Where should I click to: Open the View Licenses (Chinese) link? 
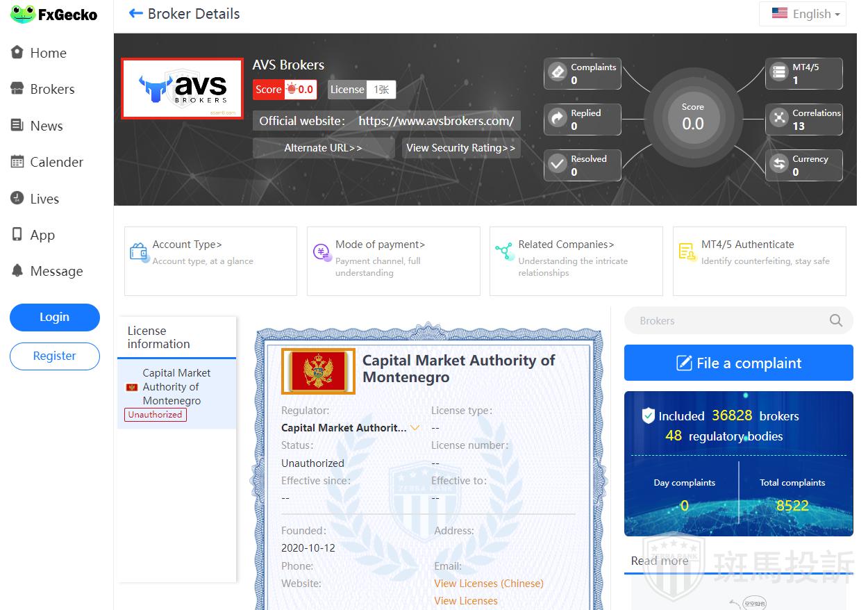[488, 584]
